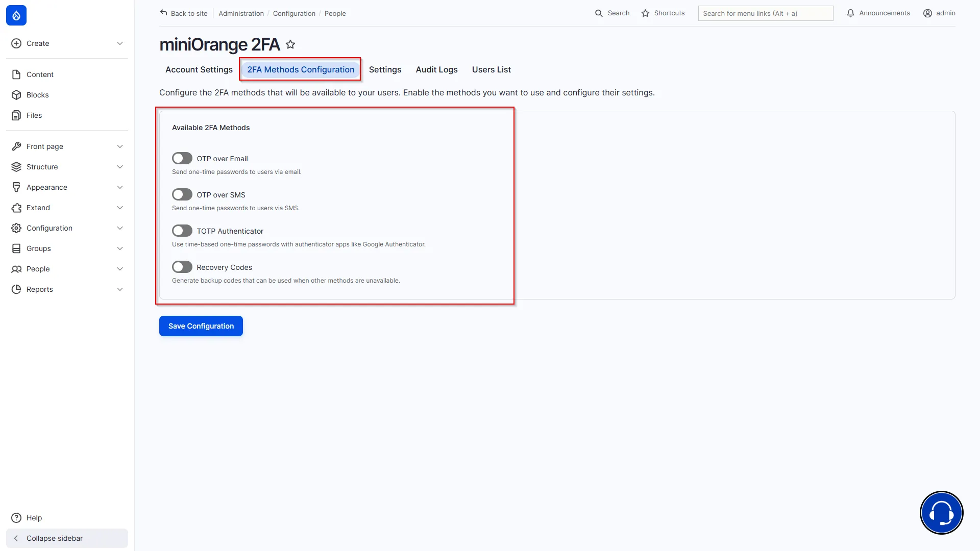Screen dimensions: 980x551
Task: Expand the Structure chevron
Action: 120,167
